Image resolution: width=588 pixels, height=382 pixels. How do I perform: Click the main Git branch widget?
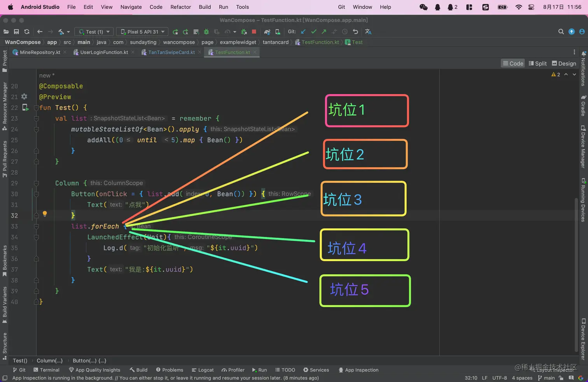point(546,378)
